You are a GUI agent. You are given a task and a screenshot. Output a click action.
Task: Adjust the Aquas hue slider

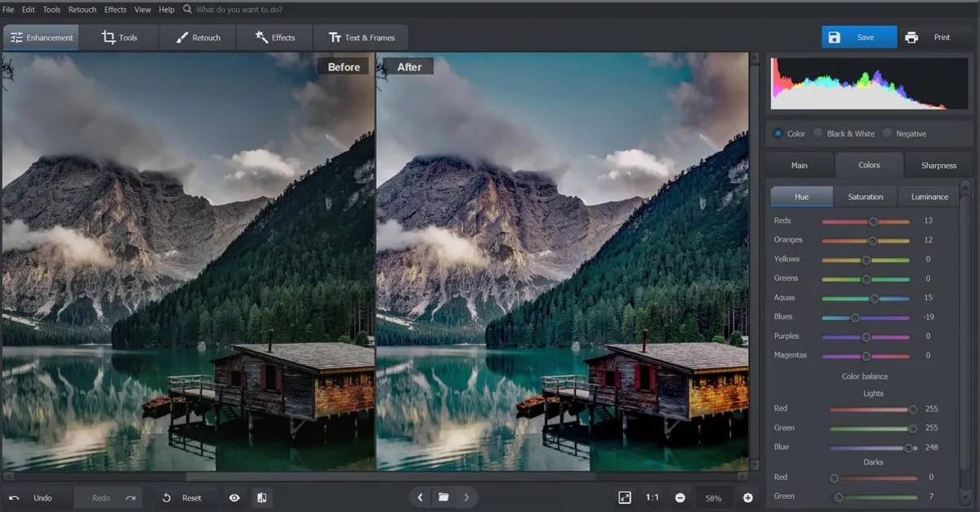pos(874,298)
